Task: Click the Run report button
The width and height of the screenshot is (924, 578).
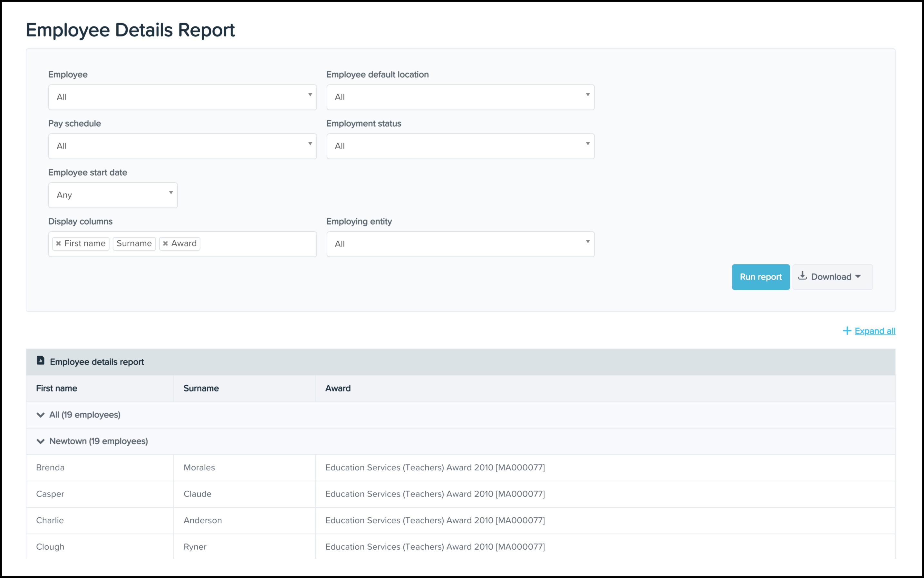Action: [x=760, y=277]
